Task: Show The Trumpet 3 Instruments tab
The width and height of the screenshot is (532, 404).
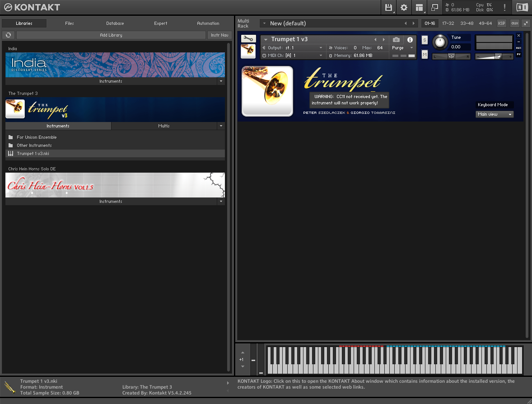Action: tap(58, 126)
